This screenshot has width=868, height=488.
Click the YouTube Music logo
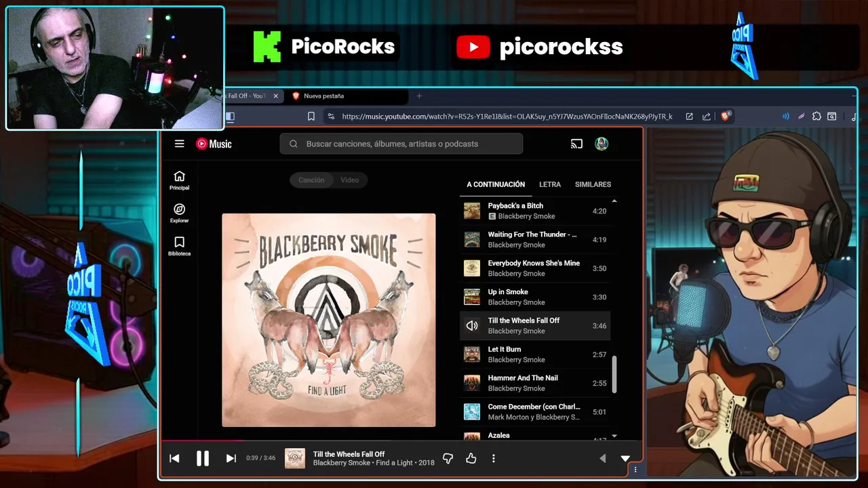tap(214, 144)
